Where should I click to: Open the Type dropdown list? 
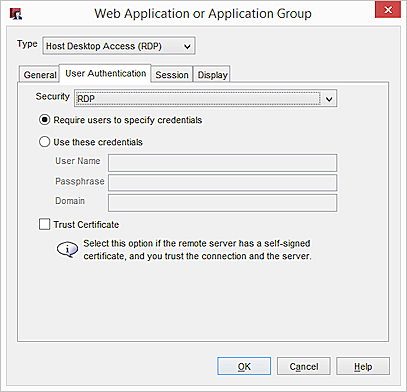(x=119, y=46)
